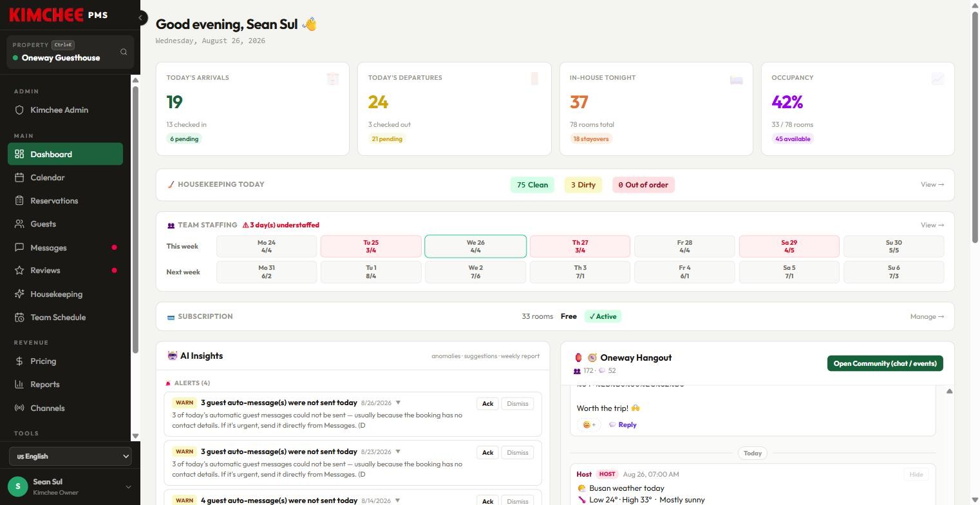Click the '45 available' occupancy badge
This screenshot has height=505, width=980.
pos(793,139)
